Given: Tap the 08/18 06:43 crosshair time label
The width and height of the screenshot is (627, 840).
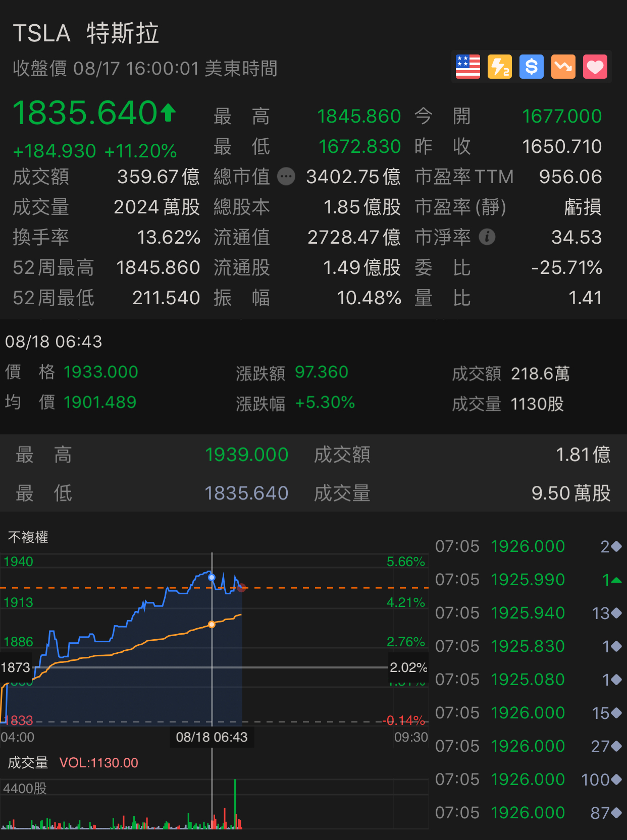Looking at the screenshot, I should [212, 737].
